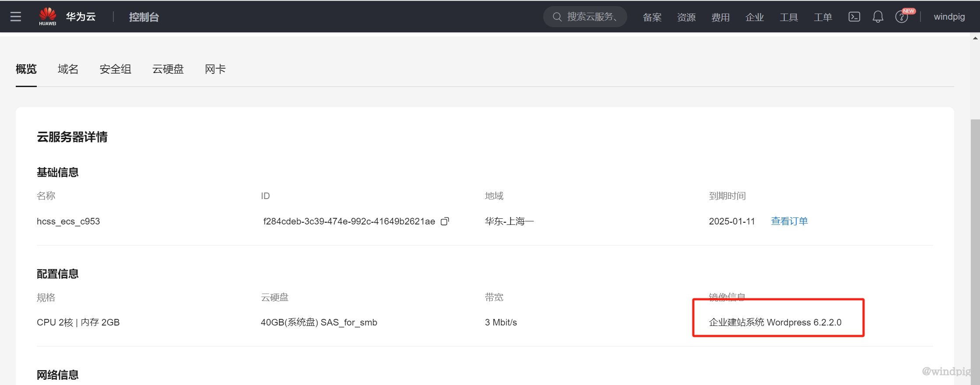
Task: Click the search magnifier icon
Action: point(557,17)
